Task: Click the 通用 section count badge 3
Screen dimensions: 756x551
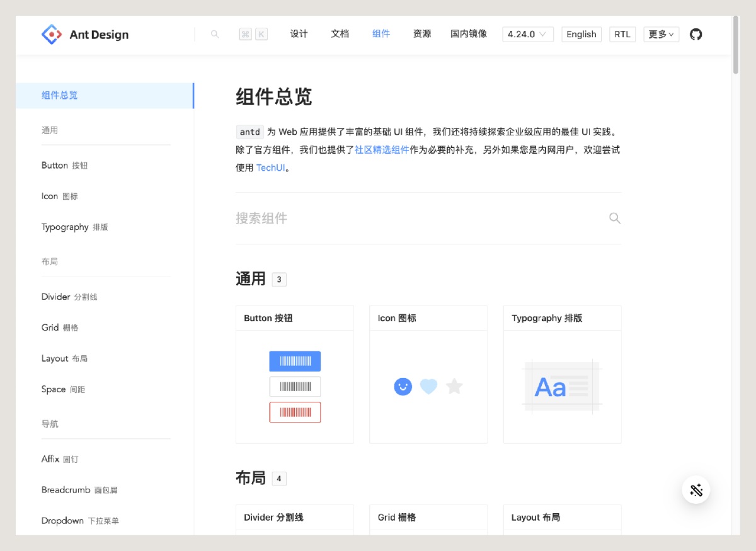Action: tap(279, 280)
